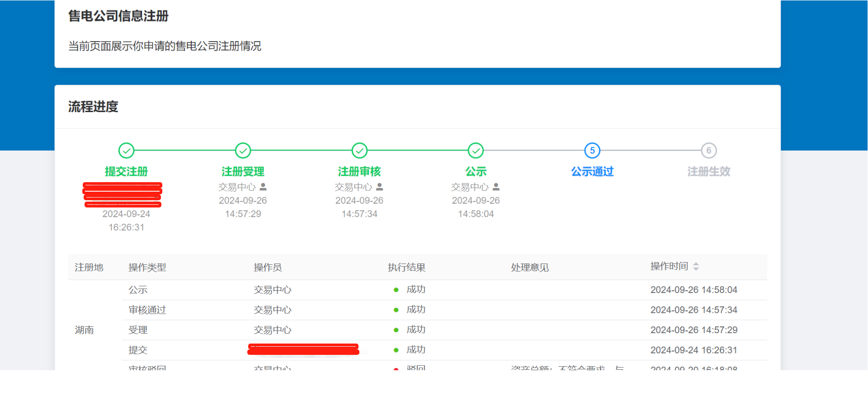
Task: Click the user icon under 注册受理
Action: pos(263,187)
